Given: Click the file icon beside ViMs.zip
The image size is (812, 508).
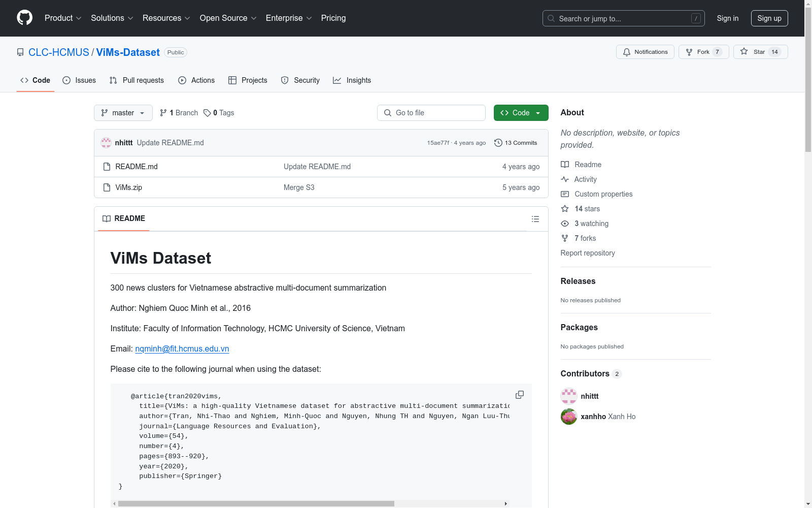Looking at the screenshot, I should click(x=107, y=187).
